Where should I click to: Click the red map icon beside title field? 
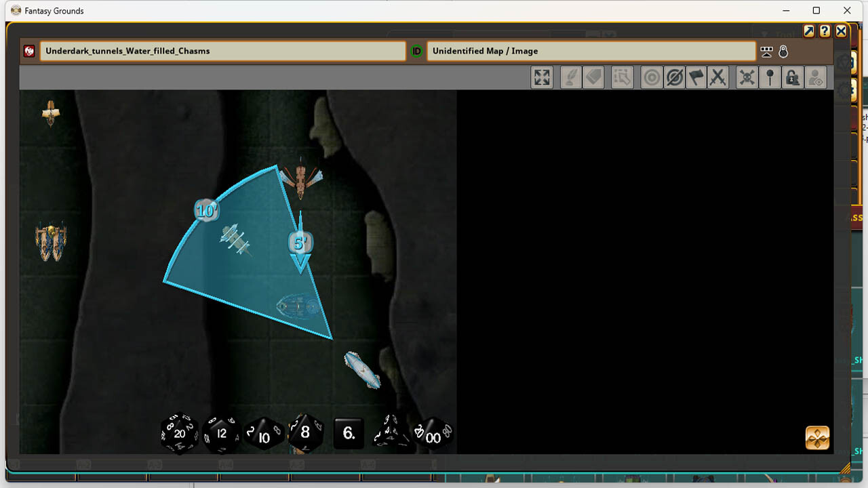28,51
